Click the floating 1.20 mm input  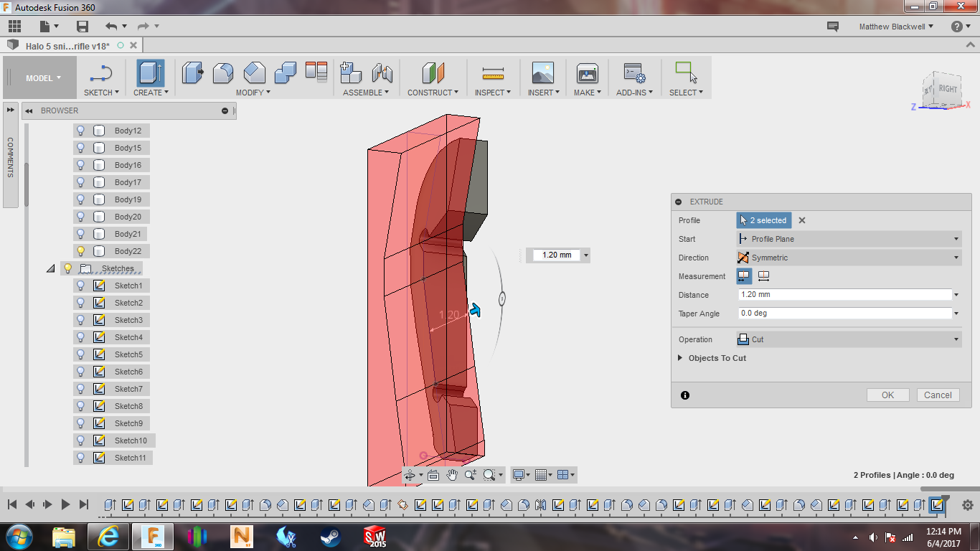point(557,255)
